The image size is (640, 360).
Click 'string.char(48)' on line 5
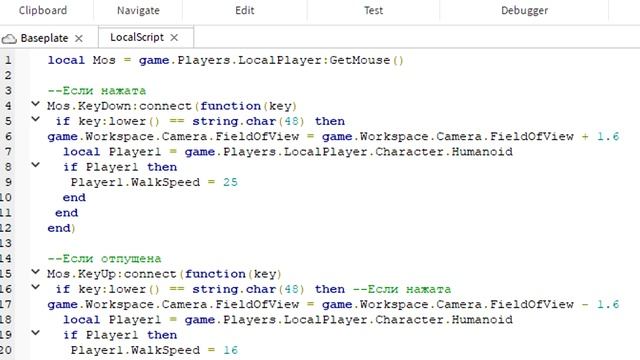pos(248,121)
